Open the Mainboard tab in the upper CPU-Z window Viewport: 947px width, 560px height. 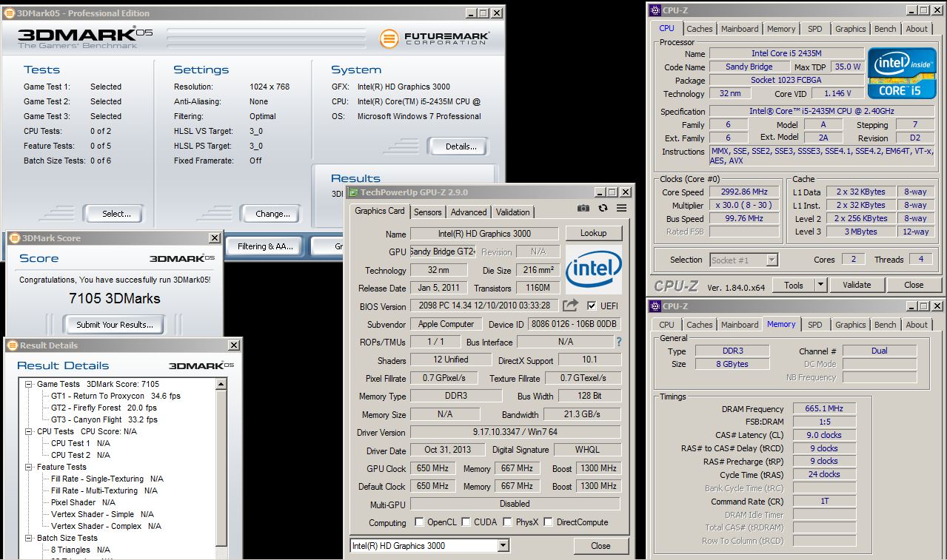pos(740,29)
